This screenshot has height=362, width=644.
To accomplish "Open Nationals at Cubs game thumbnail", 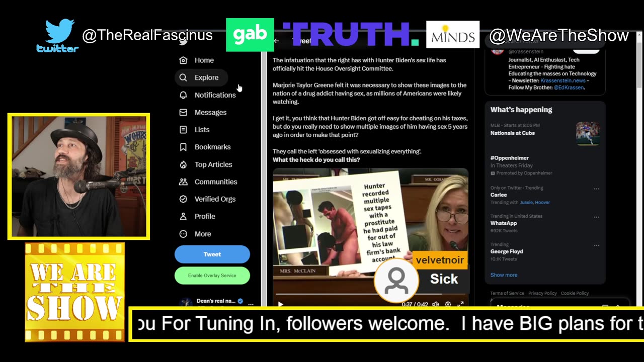I will [x=588, y=133].
